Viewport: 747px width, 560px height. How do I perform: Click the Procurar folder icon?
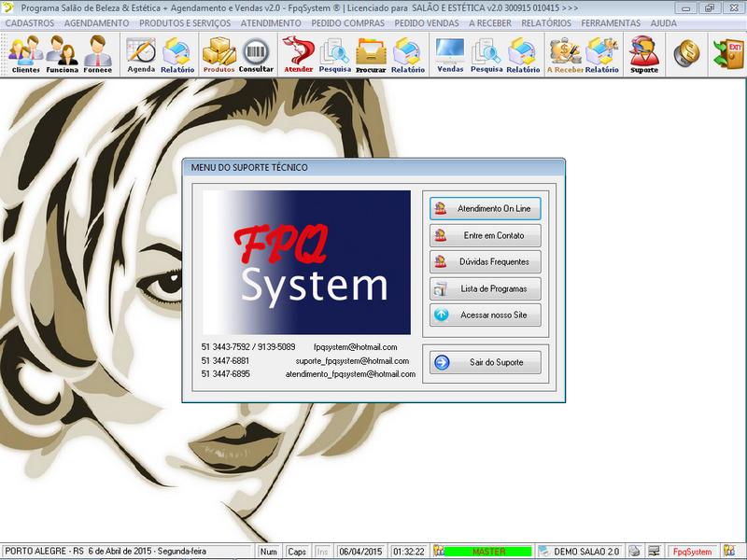tap(371, 54)
